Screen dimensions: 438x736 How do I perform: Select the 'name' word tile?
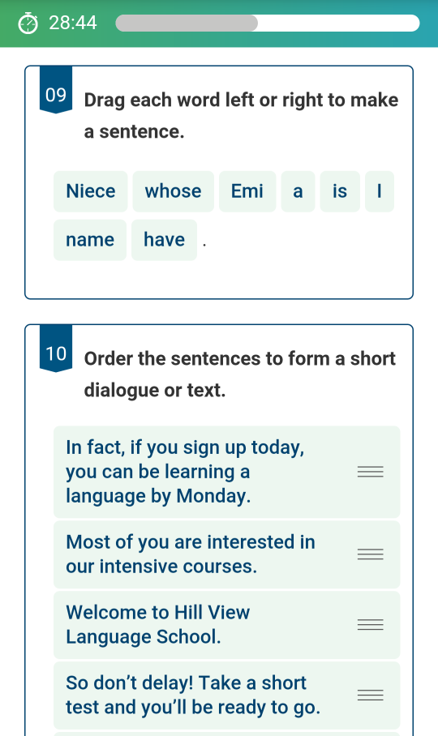90,240
